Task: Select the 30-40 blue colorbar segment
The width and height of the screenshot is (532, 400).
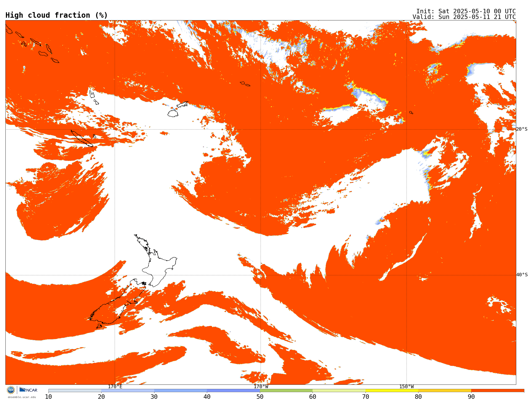Action: coord(181,390)
